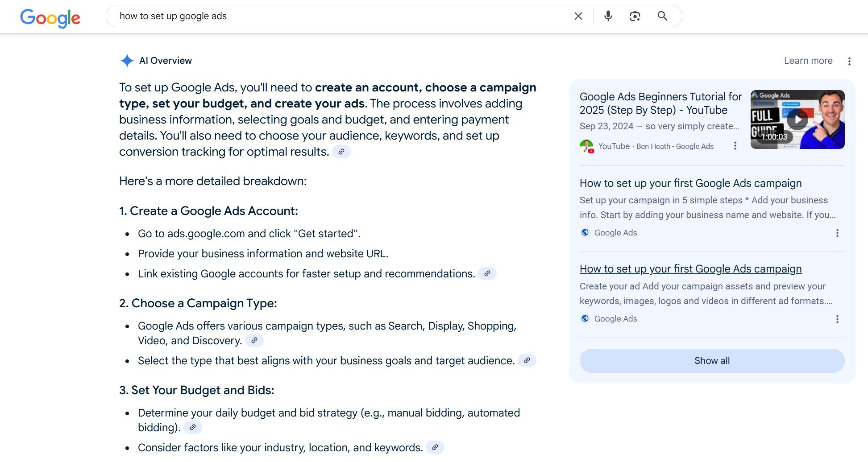Image resolution: width=868 pixels, height=462 pixels.
Task: Open the underlined 'How to set up your first Google Ads campaign' link
Action: (x=690, y=269)
